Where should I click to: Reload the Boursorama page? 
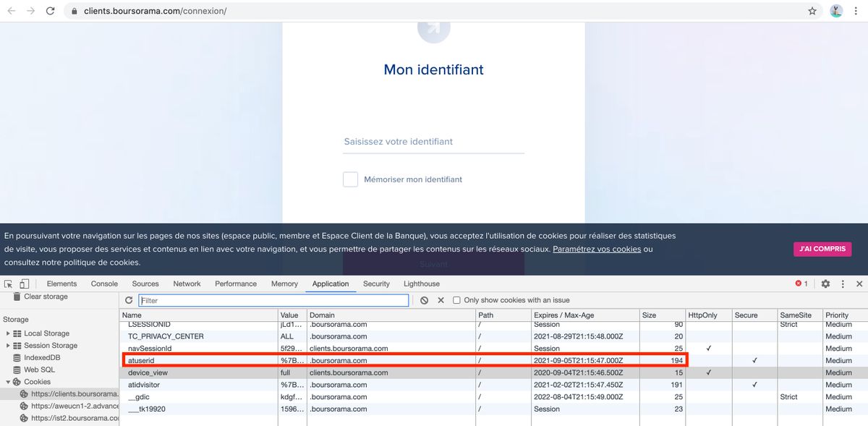(50, 11)
